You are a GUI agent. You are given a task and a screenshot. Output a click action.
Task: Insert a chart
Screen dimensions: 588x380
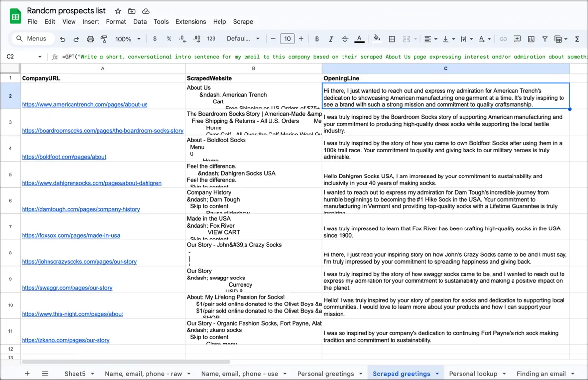tap(531, 39)
